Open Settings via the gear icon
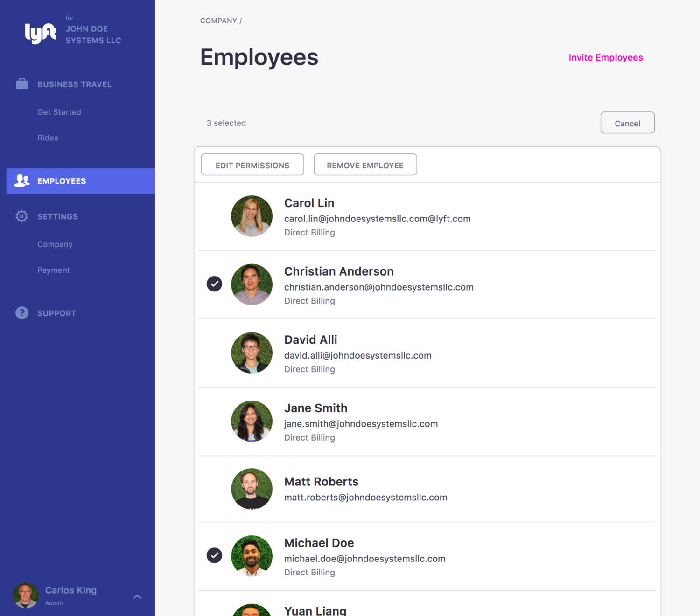Screen dimensions: 700x616 click(x=21, y=216)
